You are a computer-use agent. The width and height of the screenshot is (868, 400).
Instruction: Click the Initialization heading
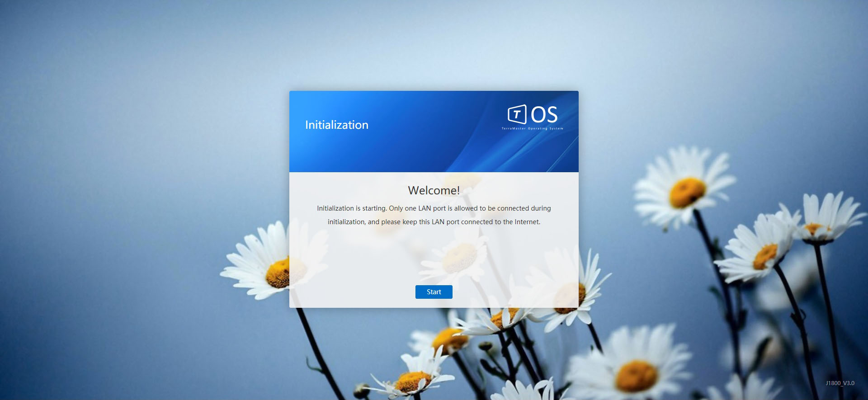(337, 125)
